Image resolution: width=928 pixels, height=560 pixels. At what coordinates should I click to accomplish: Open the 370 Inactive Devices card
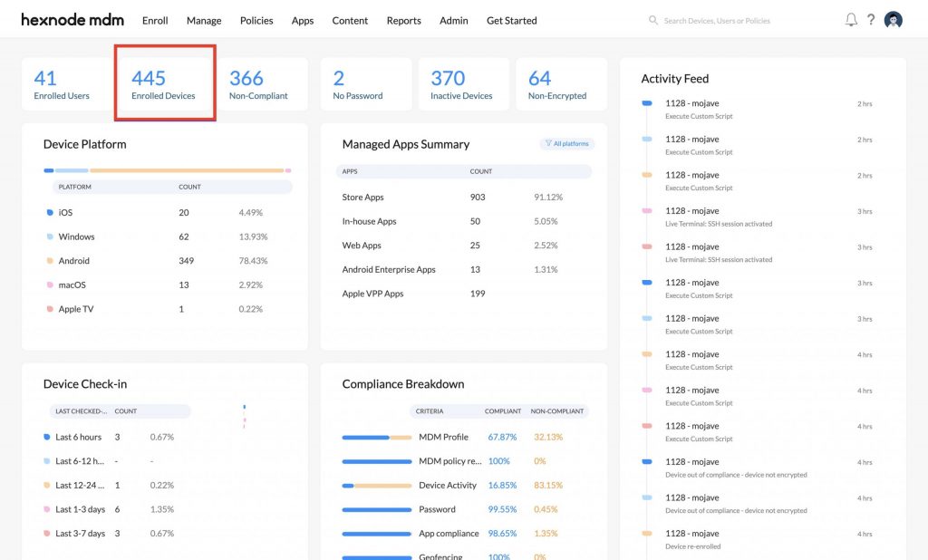pos(464,84)
